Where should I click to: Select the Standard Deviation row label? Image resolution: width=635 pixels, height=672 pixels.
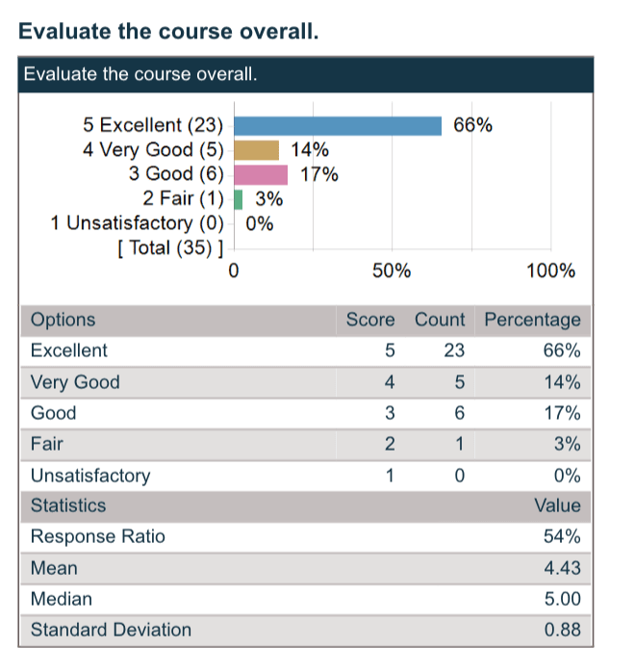pos(111,630)
